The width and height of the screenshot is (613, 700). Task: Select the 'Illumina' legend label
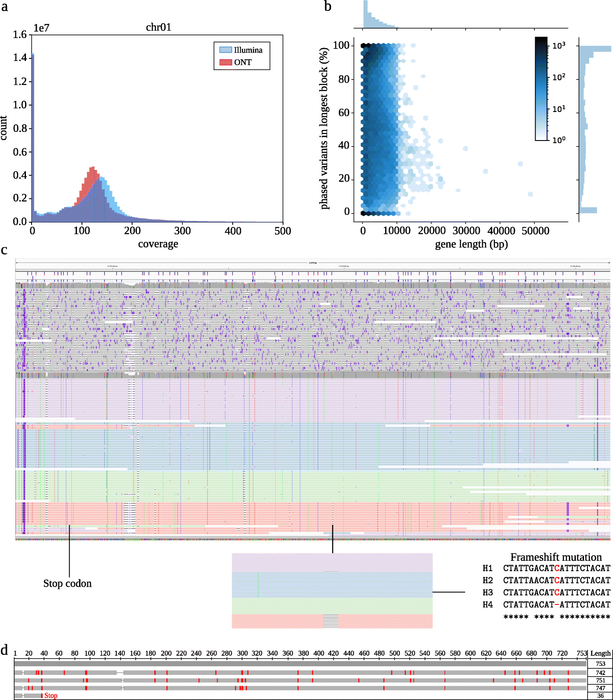click(x=248, y=50)
